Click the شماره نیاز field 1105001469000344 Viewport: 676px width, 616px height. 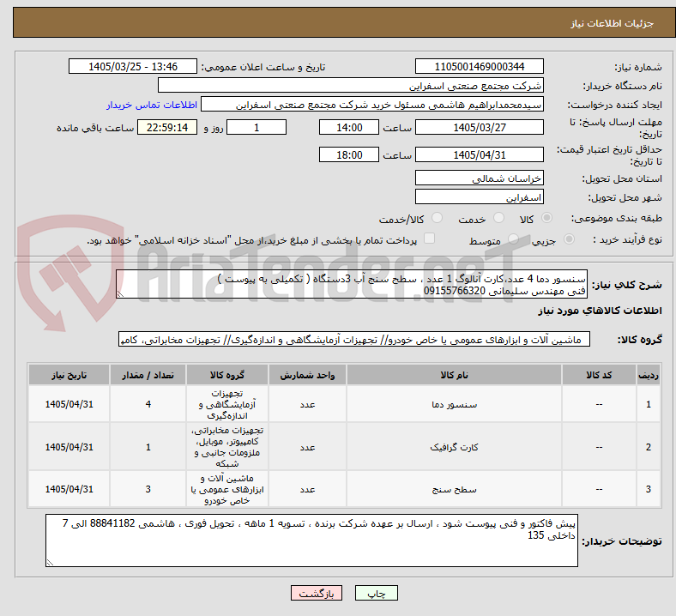coord(479,66)
